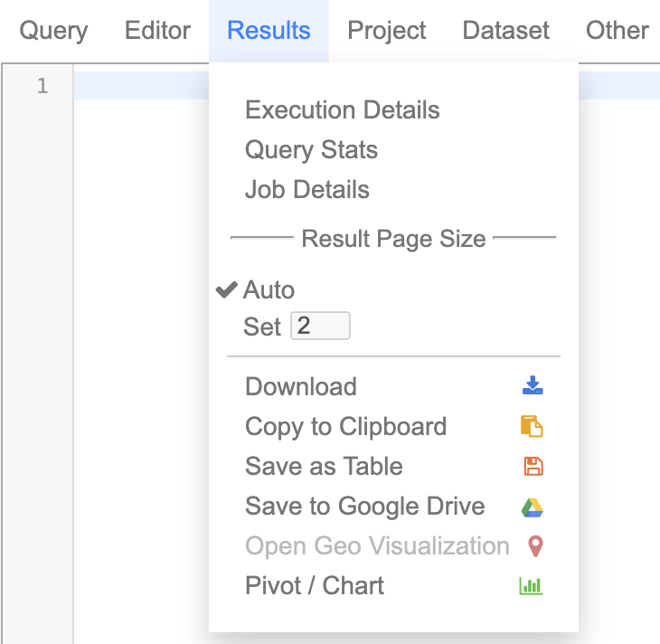Click the highlighted first editor line
This screenshot has width=660, height=644.
pyautogui.click(x=141, y=86)
